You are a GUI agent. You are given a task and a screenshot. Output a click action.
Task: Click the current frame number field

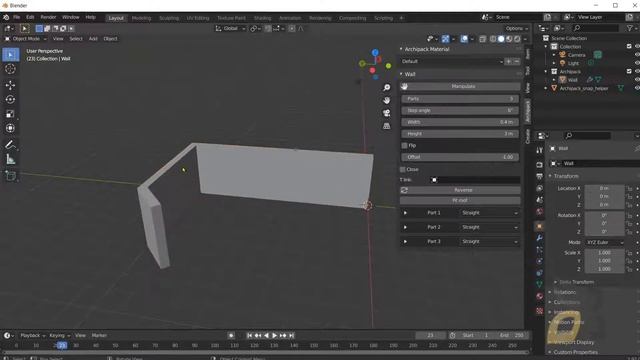(431, 336)
